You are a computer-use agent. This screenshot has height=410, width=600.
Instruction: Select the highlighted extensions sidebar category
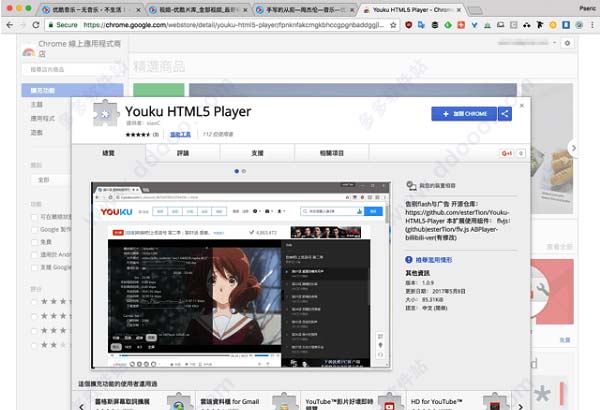point(72,90)
